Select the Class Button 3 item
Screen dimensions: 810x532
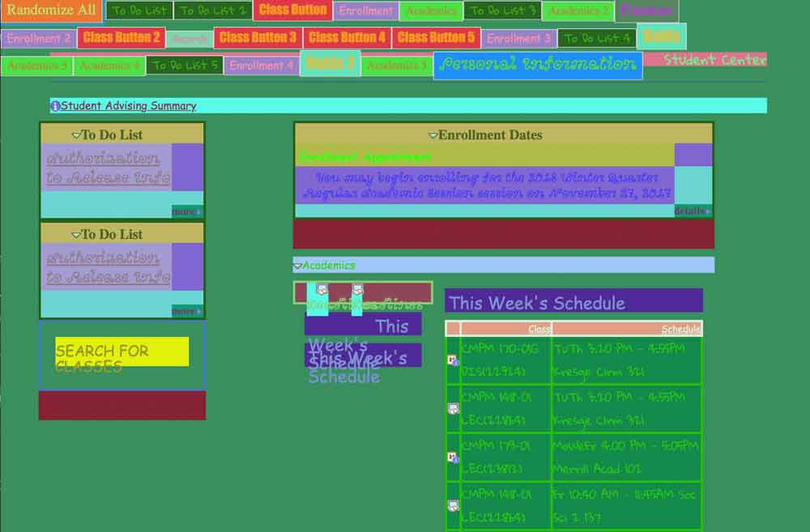click(258, 37)
